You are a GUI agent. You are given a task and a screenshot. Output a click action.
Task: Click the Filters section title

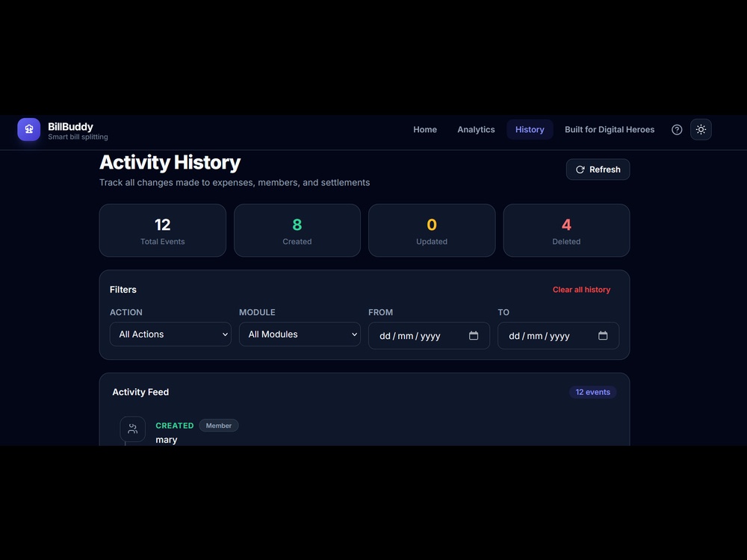(x=123, y=290)
